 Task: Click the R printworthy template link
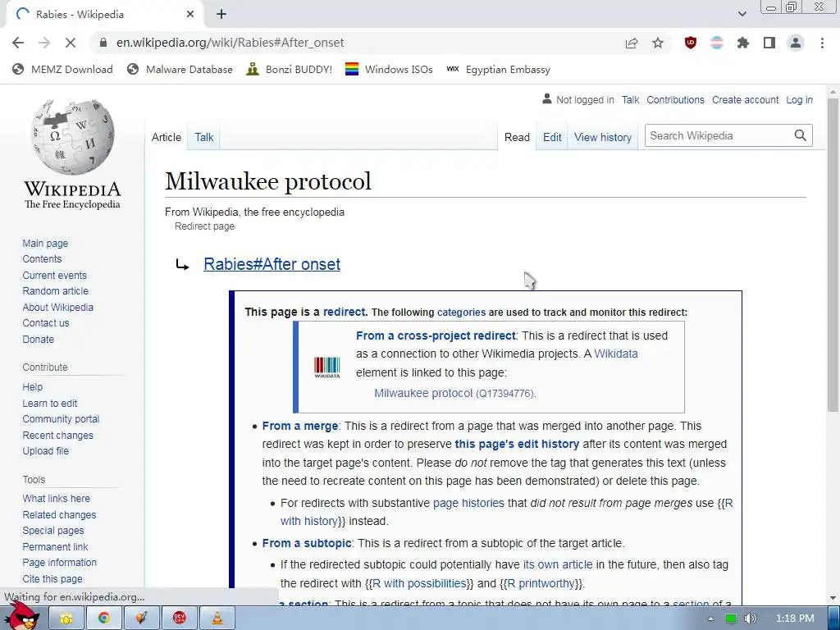pyautogui.click(x=543, y=583)
